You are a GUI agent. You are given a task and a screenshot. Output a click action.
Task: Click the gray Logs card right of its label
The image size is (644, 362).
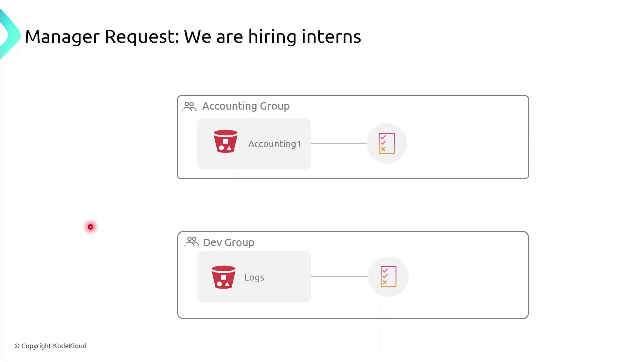point(288,277)
